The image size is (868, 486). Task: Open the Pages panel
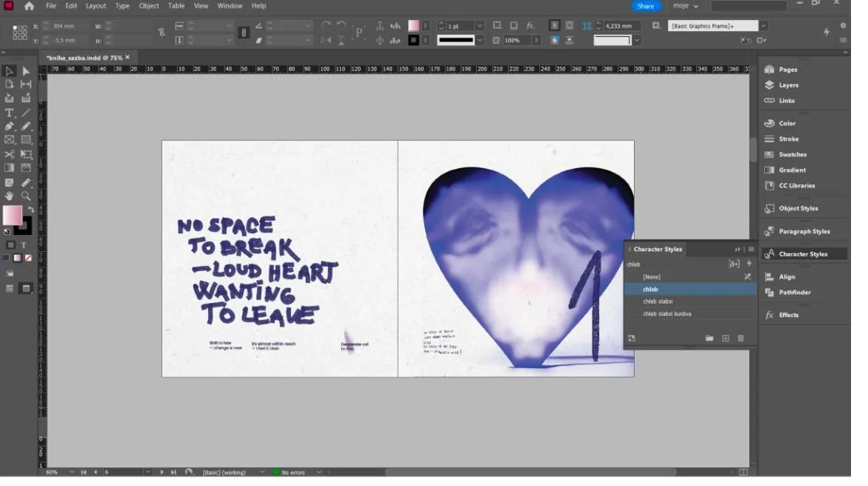pyautogui.click(x=788, y=70)
